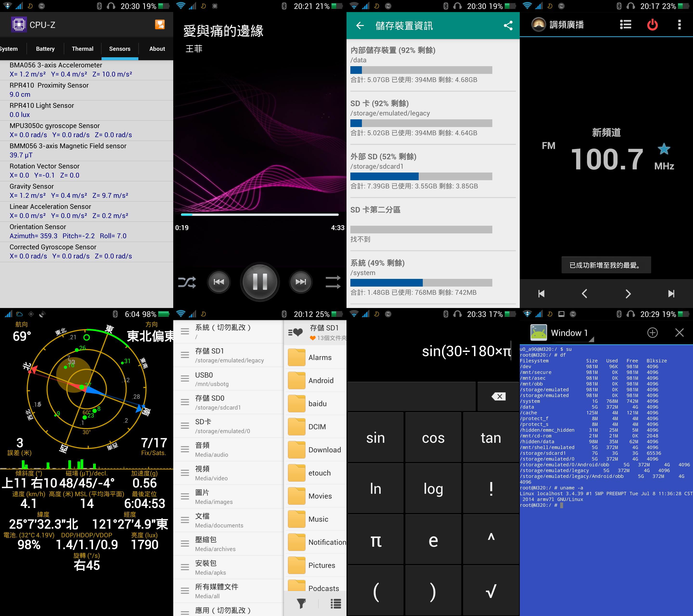The image size is (693, 616).
Task: Open the FM radio overflow menu
Action: [679, 25]
